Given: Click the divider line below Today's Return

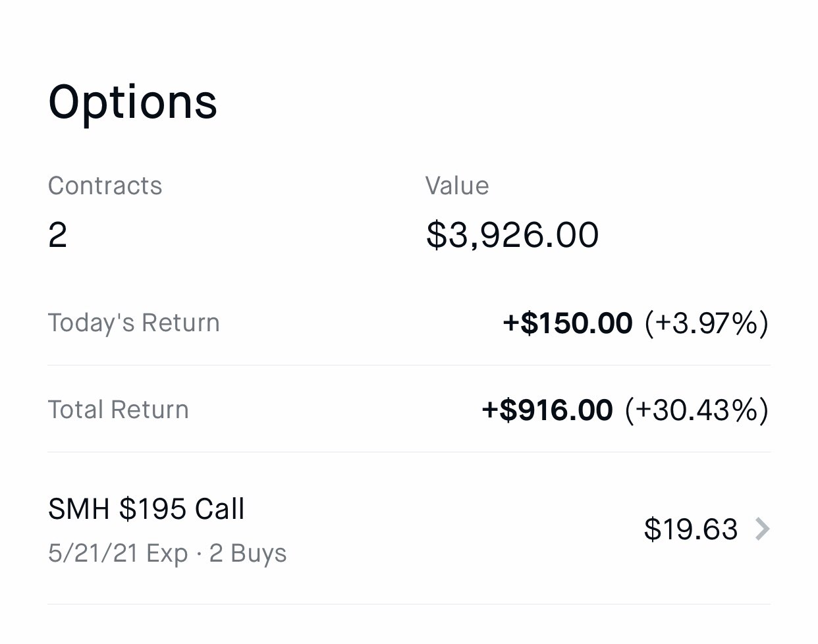Looking at the screenshot, I should click(x=408, y=365).
